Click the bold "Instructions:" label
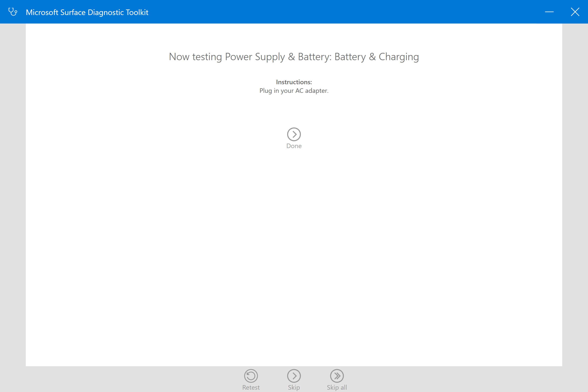The width and height of the screenshot is (588, 392). pos(294,82)
